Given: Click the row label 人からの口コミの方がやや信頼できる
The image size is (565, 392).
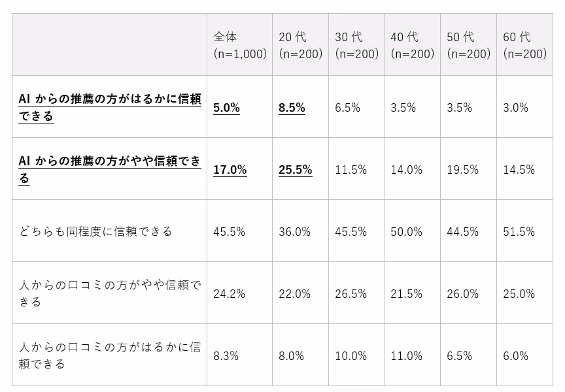Looking at the screenshot, I should [x=110, y=293].
